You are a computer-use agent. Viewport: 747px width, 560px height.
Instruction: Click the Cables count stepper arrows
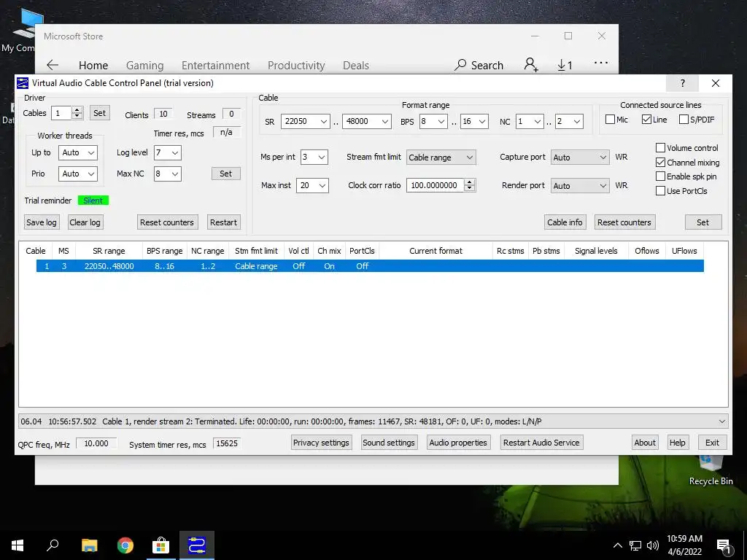pos(77,113)
